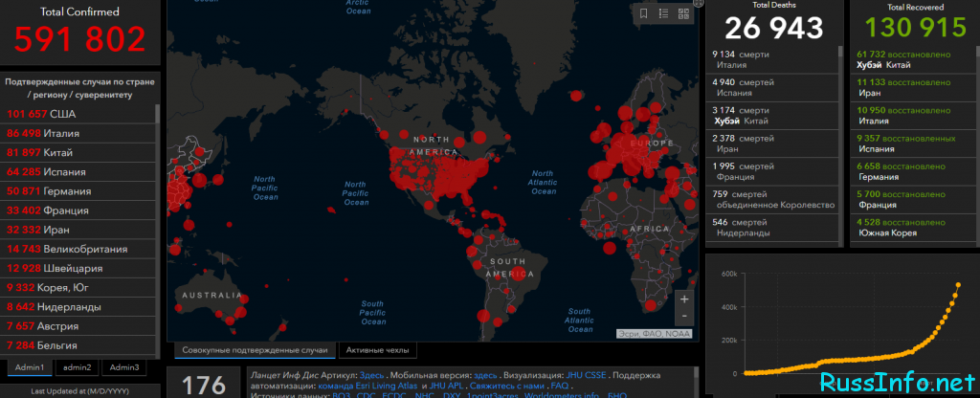Click the 6 658 восстановлено Германия entry
The image size is (980, 398).
912,172
